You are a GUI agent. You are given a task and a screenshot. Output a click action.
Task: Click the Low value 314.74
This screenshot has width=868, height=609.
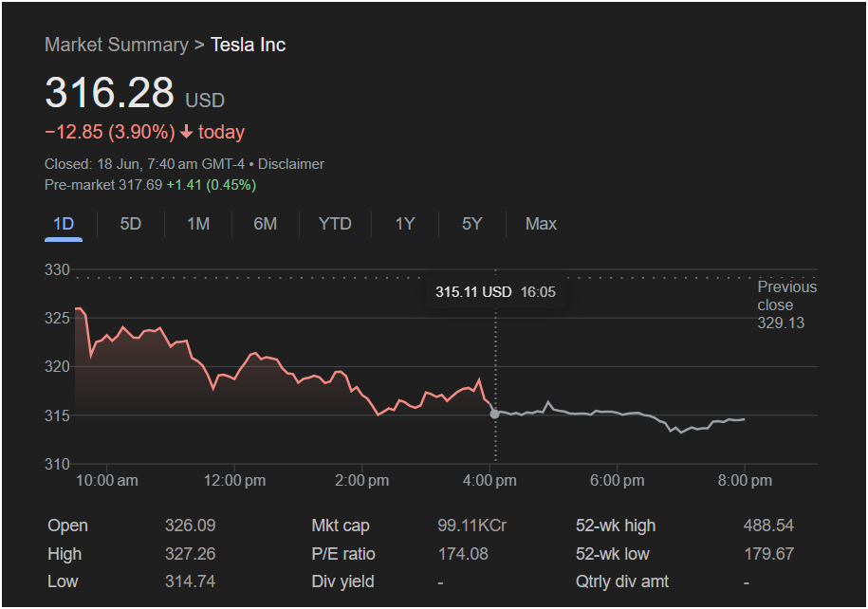pos(191,581)
